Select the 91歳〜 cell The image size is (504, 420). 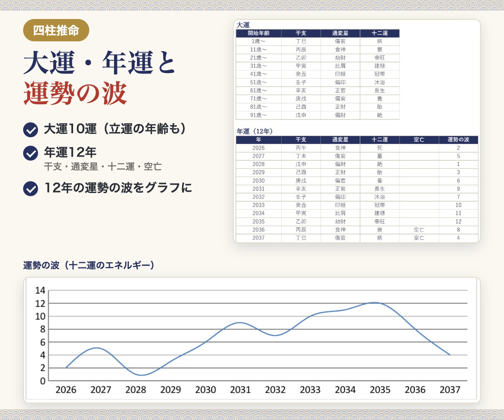[x=259, y=115]
